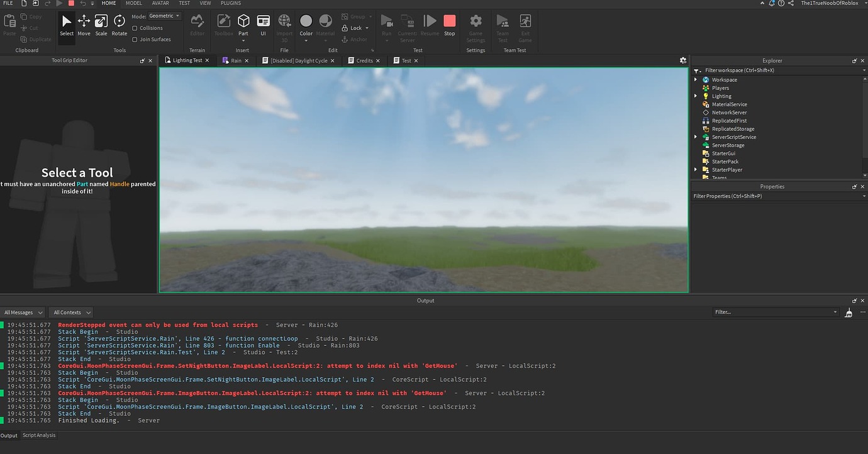Expand the Workspace tree item
868x454 pixels.
coord(696,80)
